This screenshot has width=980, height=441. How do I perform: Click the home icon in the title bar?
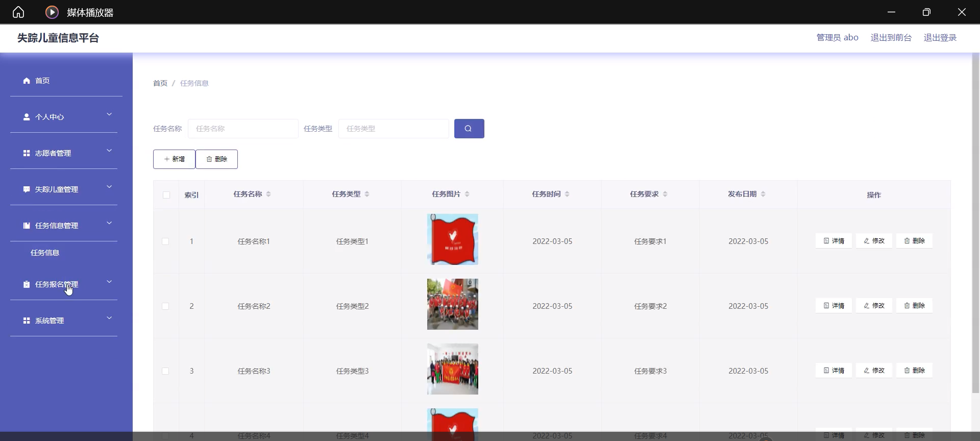[18, 12]
